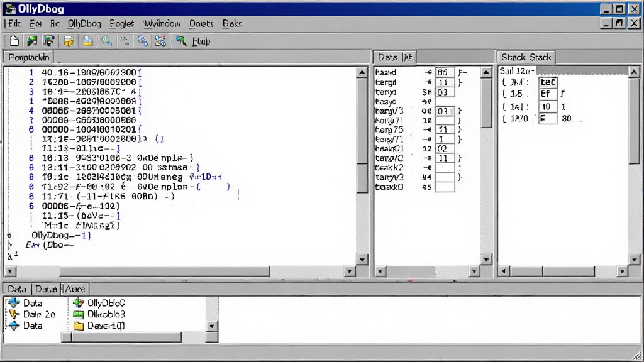
Task: Click the Dlkbblo3 list entry
Action: point(106,314)
